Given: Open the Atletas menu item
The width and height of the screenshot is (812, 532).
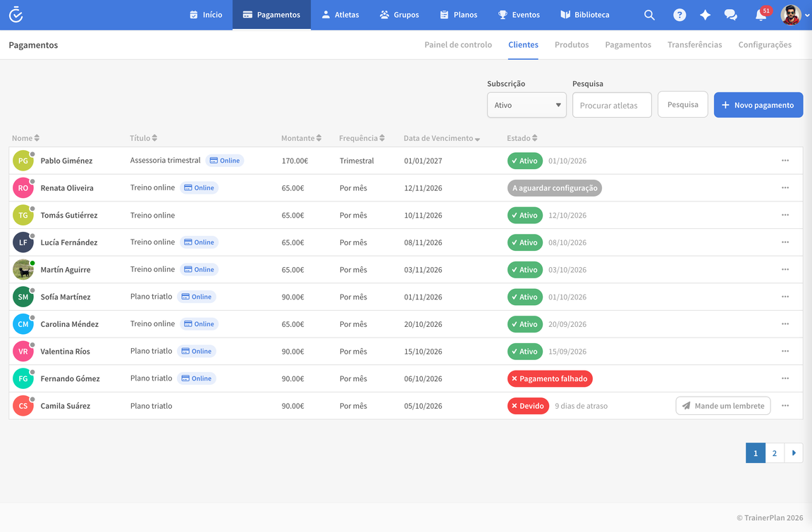Looking at the screenshot, I should [x=340, y=15].
